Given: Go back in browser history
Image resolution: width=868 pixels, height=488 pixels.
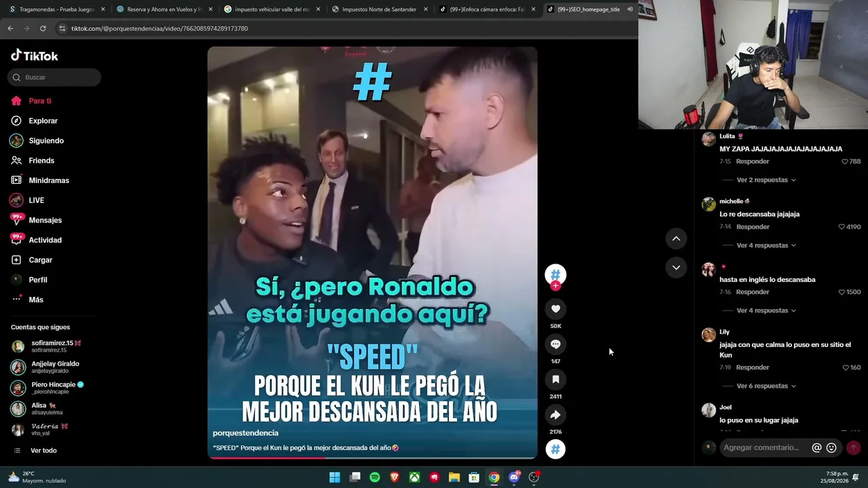Looking at the screenshot, I should [10, 28].
